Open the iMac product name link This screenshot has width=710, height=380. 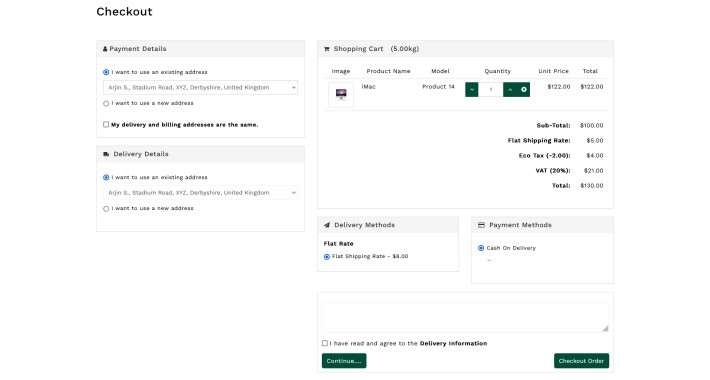coord(369,87)
